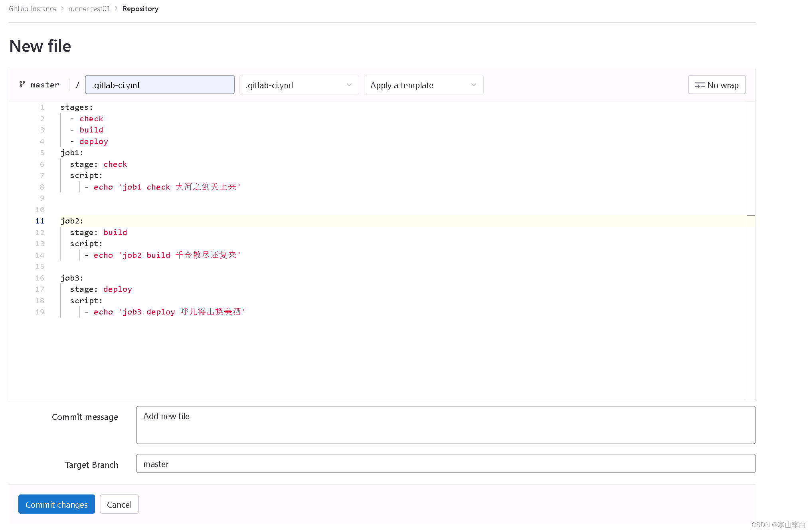The width and height of the screenshot is (811, 532).
Task: Click the chevron on Apply a template
Action: [473, 85]
